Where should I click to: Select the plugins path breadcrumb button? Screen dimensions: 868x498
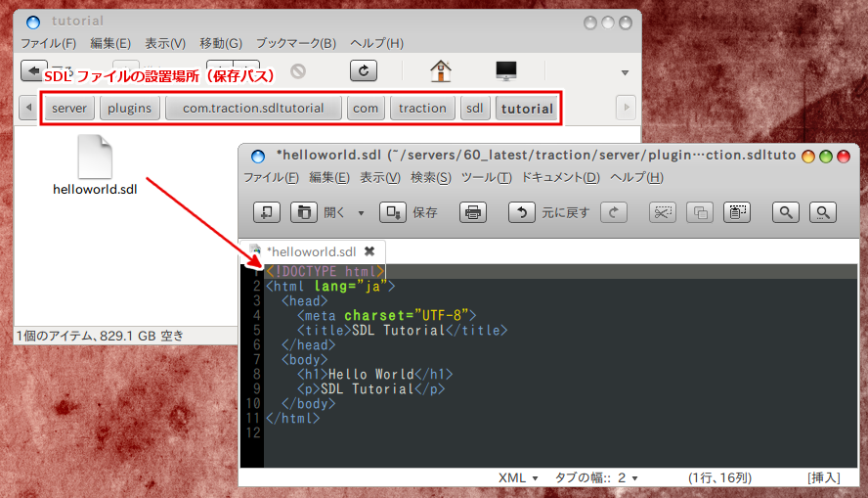click(129, 108)
